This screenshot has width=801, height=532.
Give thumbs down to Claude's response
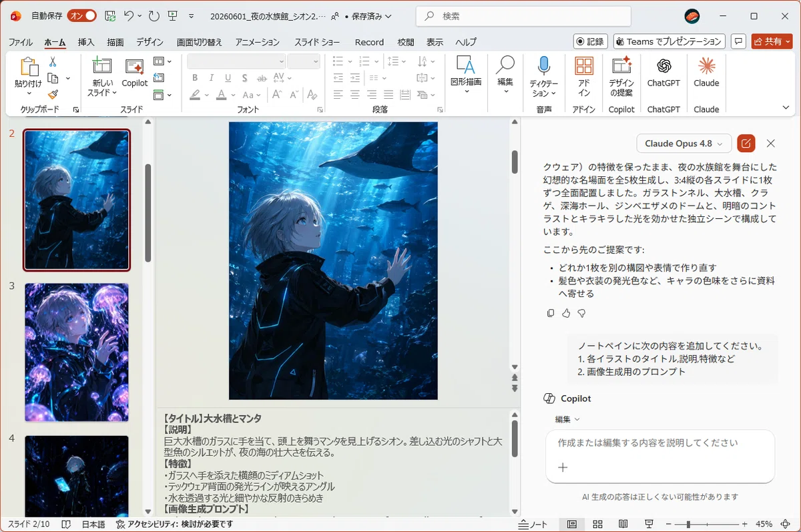tap(581, 313)
